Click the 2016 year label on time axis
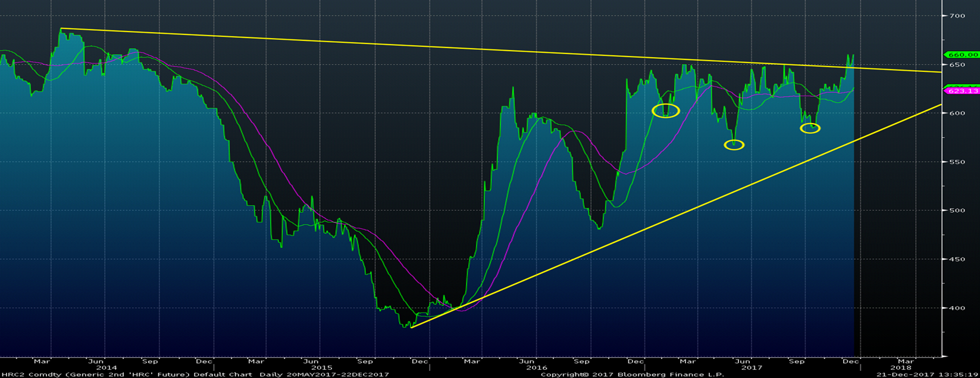This screenshot has height=378, width=980. (537, 368)
